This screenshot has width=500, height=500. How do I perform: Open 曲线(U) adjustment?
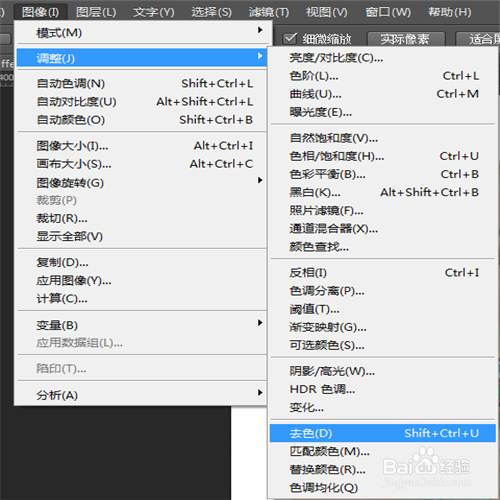pos(383,94)
